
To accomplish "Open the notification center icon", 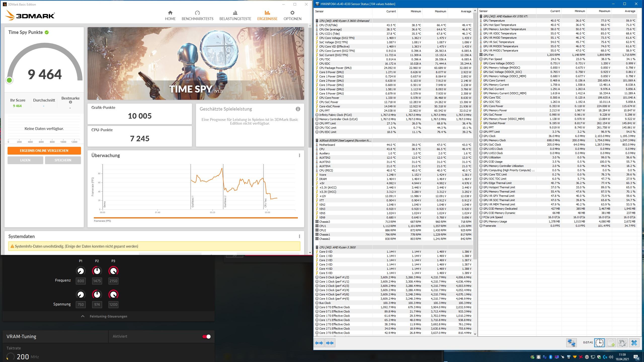I will [x=637, y=357].
